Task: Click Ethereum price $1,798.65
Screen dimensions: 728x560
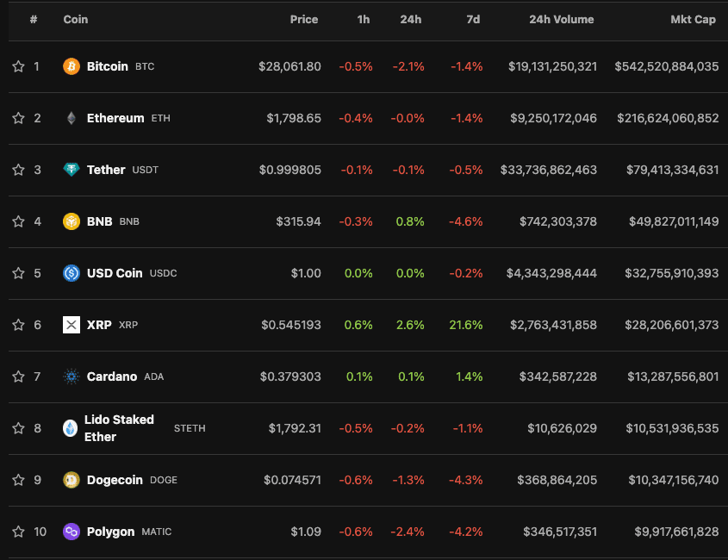Action: tap(294, 118)
